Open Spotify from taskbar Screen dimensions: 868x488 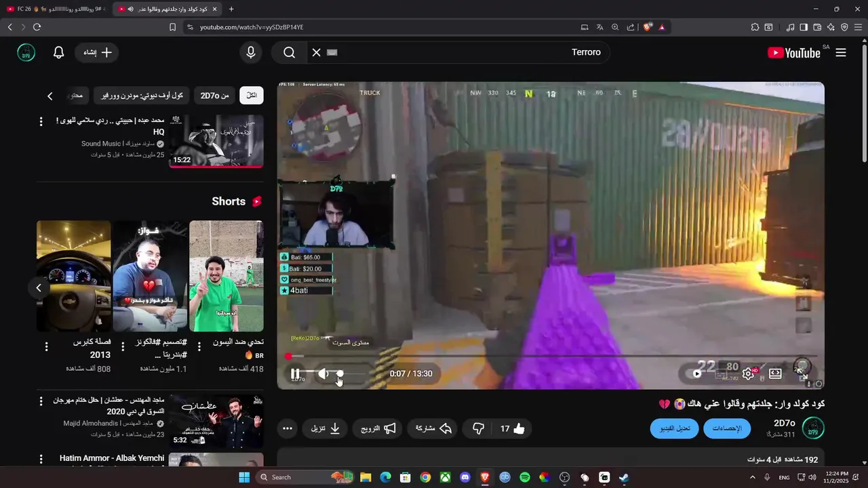click(x=524, y=477)
